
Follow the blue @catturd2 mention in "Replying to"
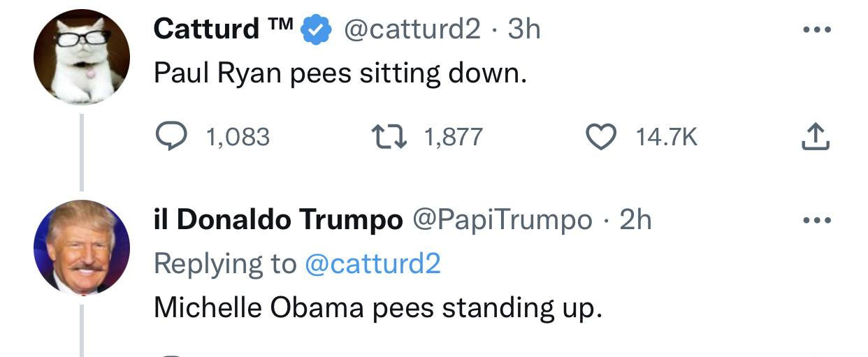(372, 263)
